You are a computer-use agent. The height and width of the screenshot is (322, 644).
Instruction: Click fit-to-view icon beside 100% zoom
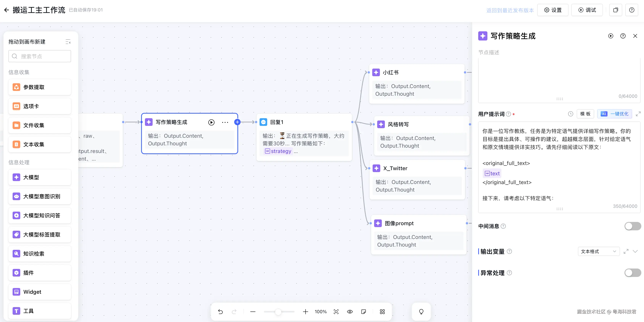(x=336, y=311)
